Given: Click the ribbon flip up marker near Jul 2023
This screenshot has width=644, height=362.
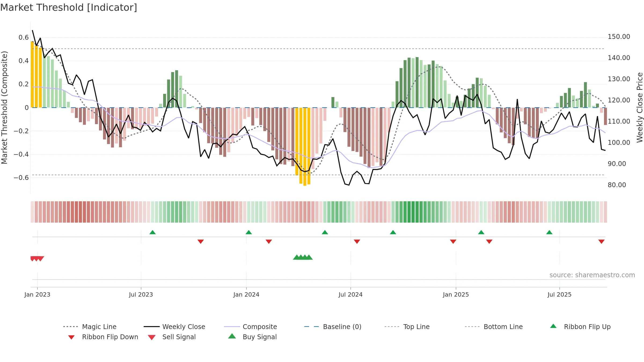Looking at the screenshot, I should (152, 232).
